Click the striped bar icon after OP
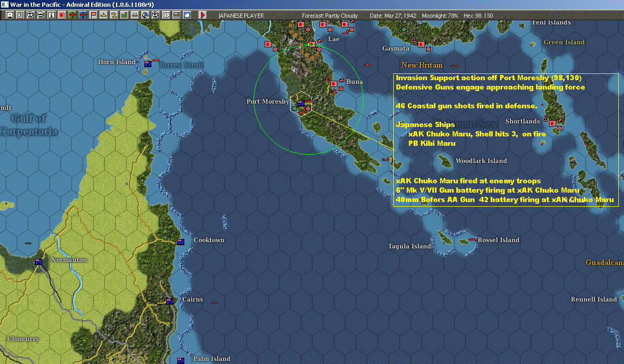This screenshot has height=364, width=624. tap(176, 15)
